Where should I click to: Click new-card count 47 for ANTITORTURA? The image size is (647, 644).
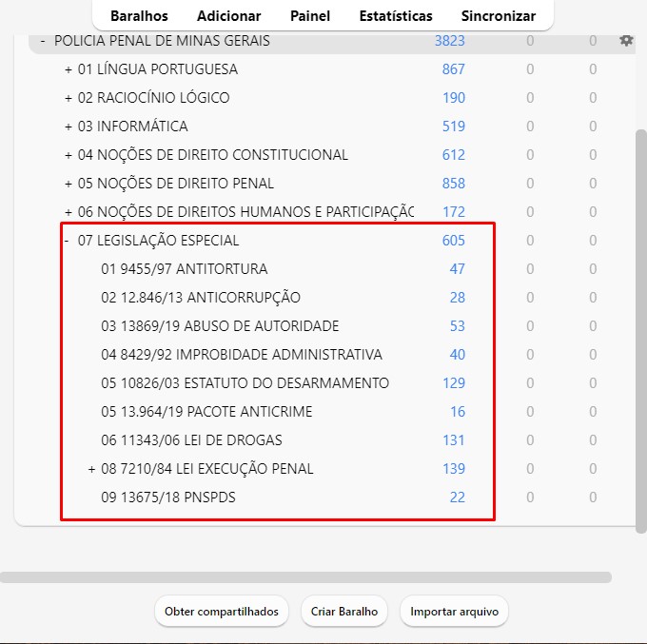(458, 269)
